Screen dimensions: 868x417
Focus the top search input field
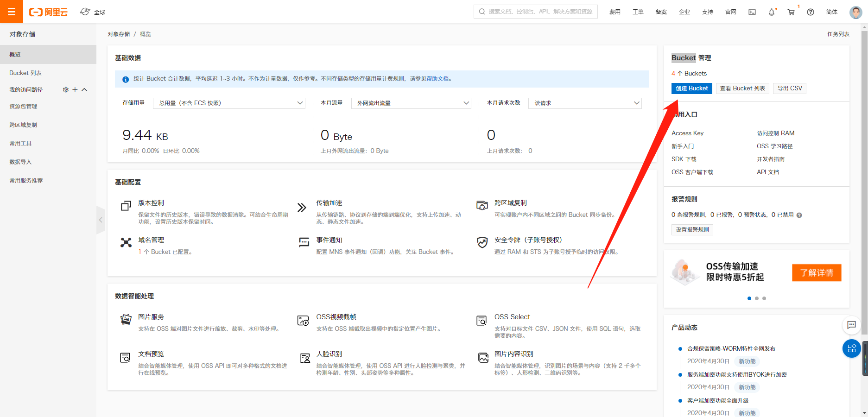coord(536,12)
